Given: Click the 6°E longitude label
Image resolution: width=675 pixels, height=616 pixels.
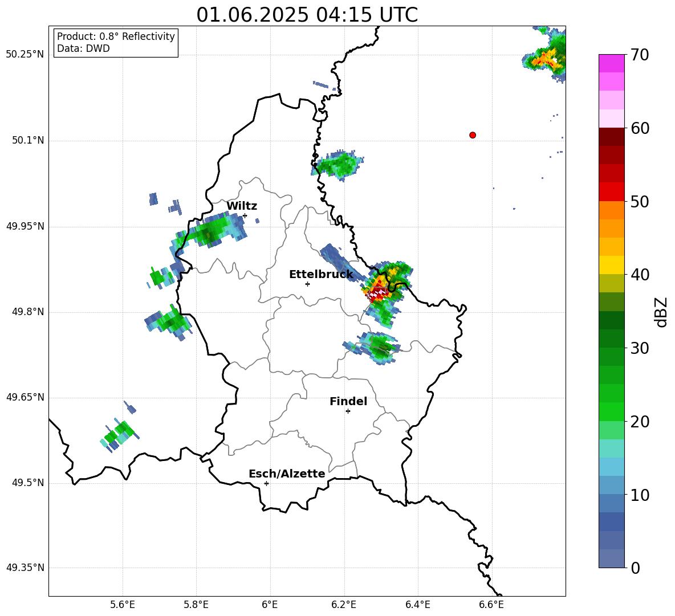Looking at the screenshot, I should (x=270, y=605).
